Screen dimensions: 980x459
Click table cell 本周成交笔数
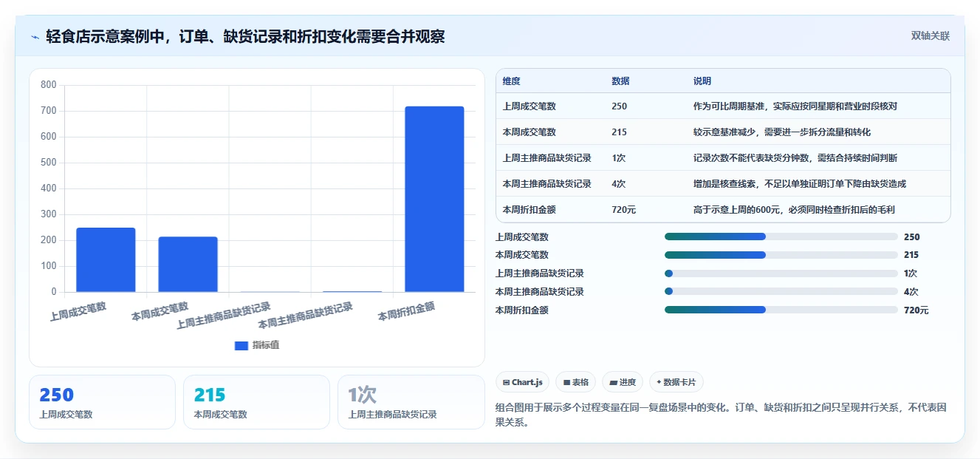(529, 132)
